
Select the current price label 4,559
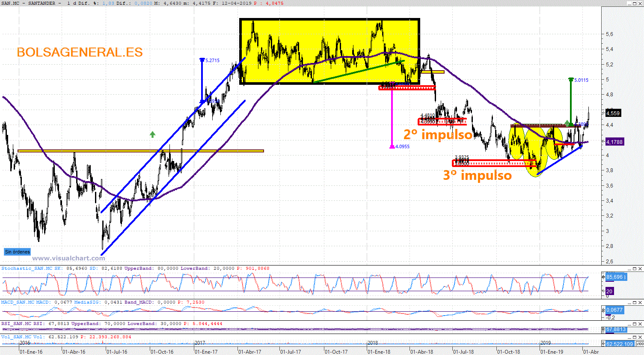[x=613, y=113]
